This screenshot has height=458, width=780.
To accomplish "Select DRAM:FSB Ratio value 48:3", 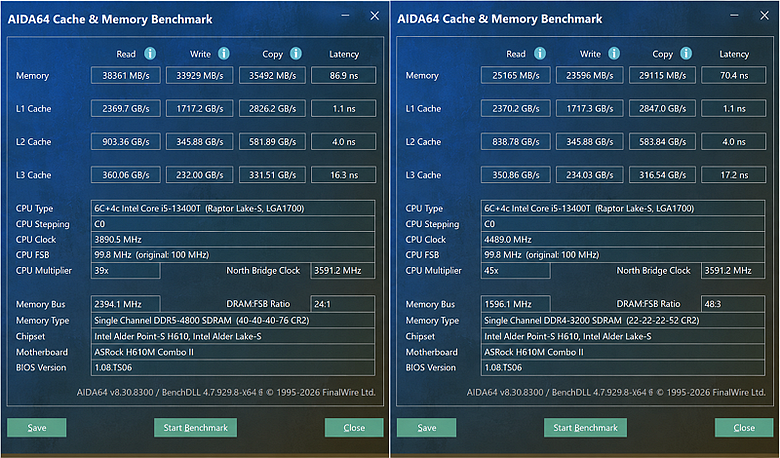I will point(733,304).
